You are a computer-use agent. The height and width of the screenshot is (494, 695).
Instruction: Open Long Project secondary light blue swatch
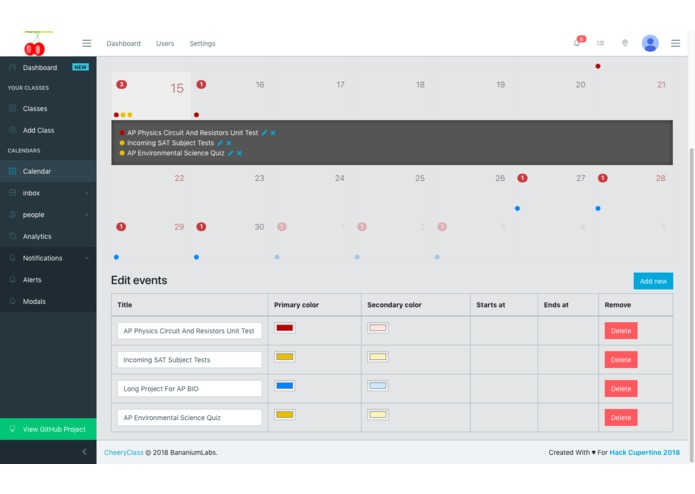[378, 385]
